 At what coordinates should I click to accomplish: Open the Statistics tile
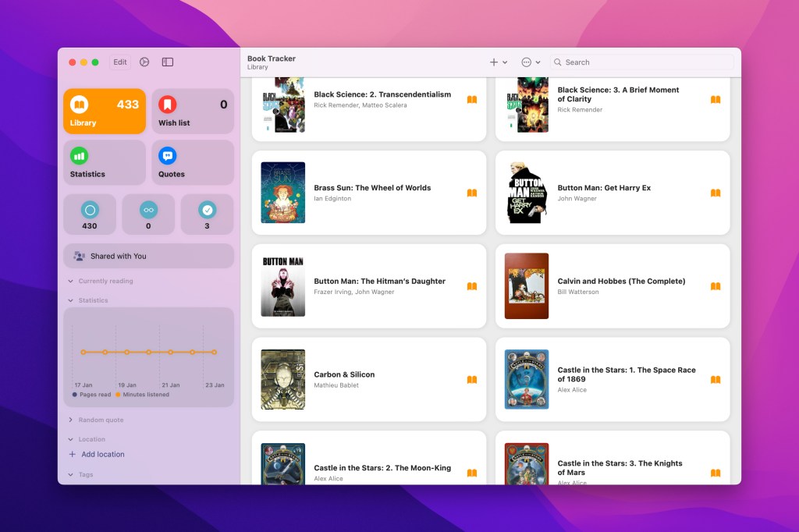pyautogui.click(x=105, y=162)
